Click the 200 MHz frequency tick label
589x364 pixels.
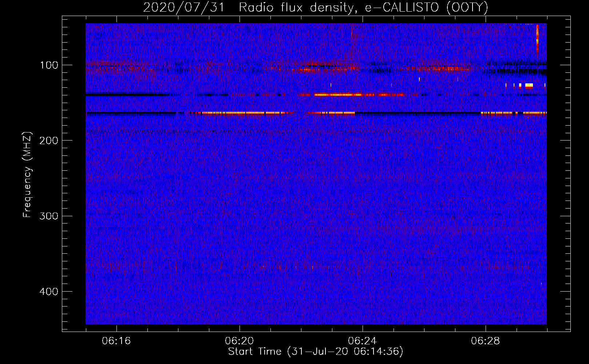point(49,141)
